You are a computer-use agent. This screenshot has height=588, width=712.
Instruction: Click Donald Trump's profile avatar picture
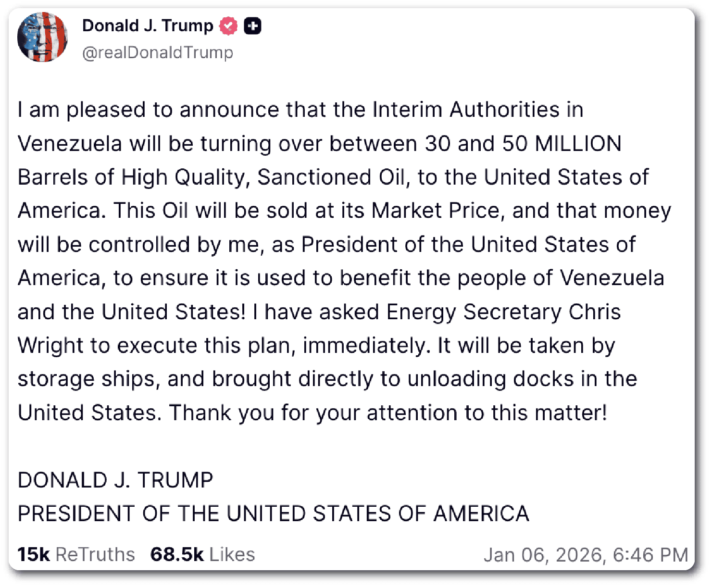tap(42, 38)
